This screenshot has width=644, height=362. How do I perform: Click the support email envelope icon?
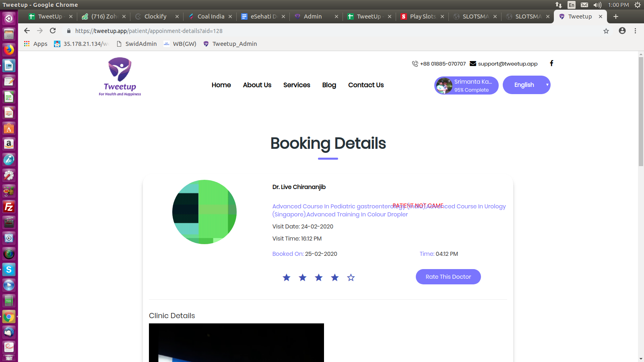coord(473,64)
